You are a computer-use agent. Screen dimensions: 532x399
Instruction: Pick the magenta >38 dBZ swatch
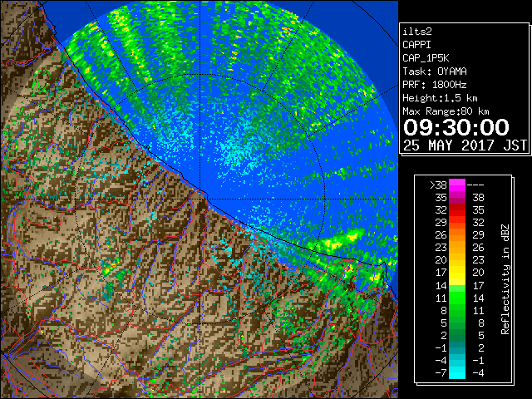pos(457,185)
